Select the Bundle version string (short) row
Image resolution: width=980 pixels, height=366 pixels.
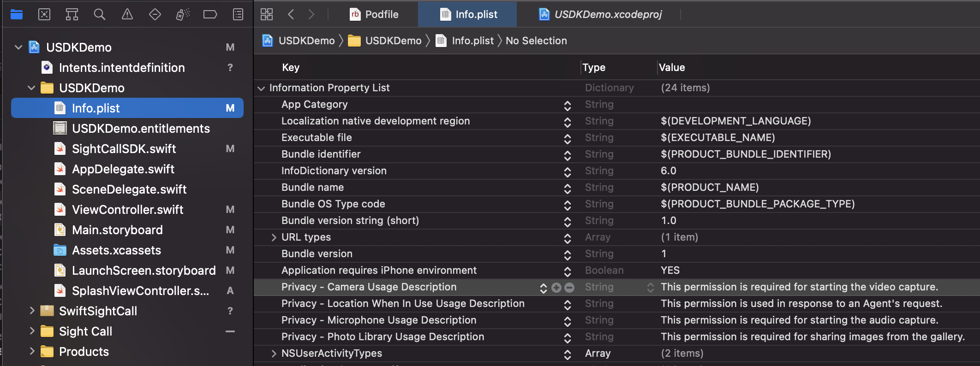(x=617, y=221)
